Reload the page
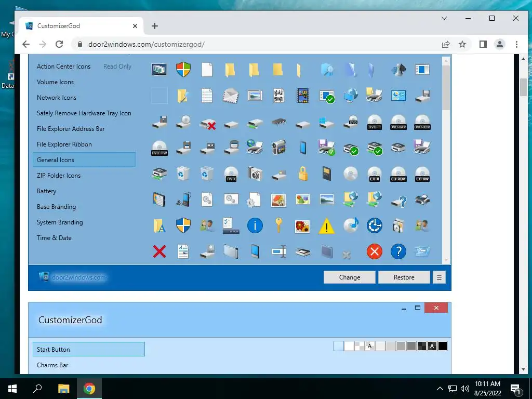Image resolution: width=532 pixels, height=399 pixels. (59, 45)
